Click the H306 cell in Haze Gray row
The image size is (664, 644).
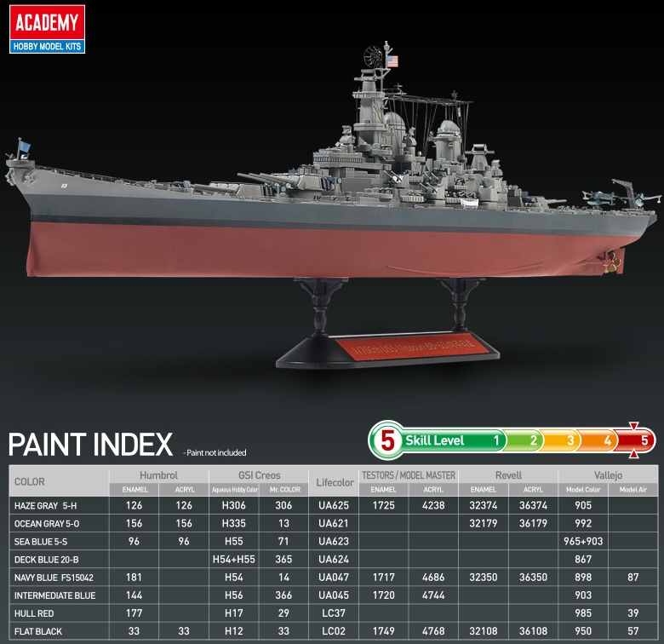pyautogui.click(x=234, y=505)
